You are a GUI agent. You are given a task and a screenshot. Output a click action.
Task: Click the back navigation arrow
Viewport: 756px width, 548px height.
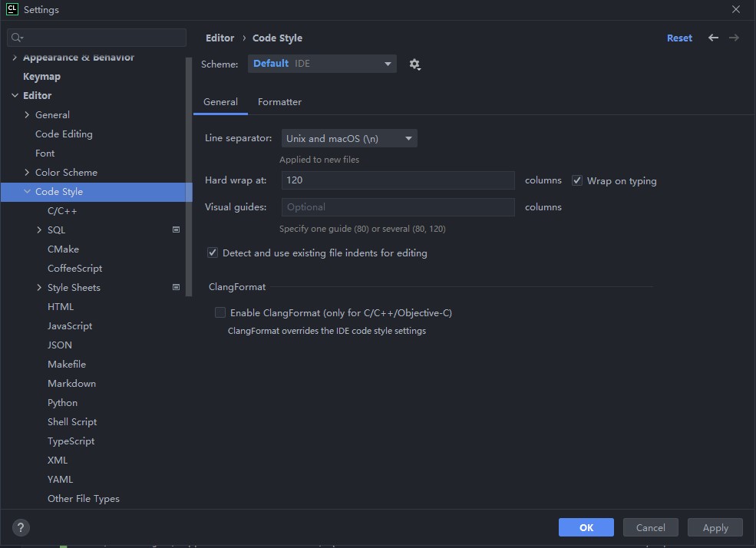coord(713,38)
